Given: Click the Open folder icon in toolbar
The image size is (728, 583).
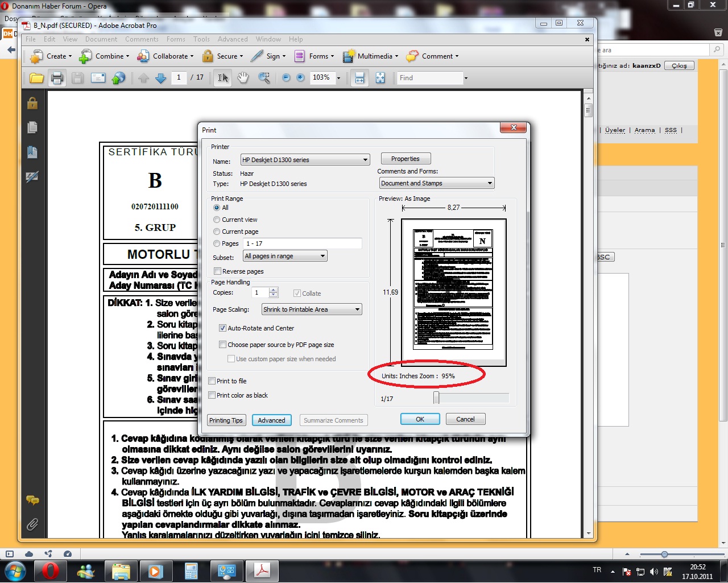Looking at the screenshot, I should click(x=36, y=78).
